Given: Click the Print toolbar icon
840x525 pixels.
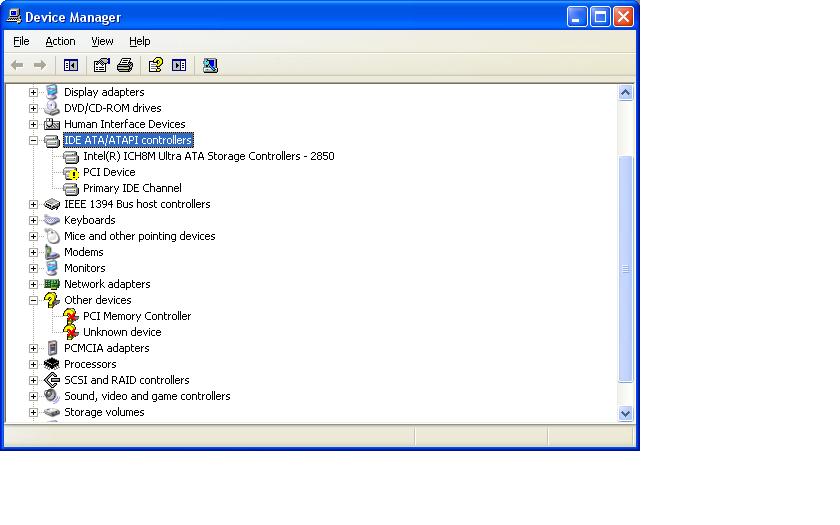Looking at the screenshot, I should (x=125, y=65).
